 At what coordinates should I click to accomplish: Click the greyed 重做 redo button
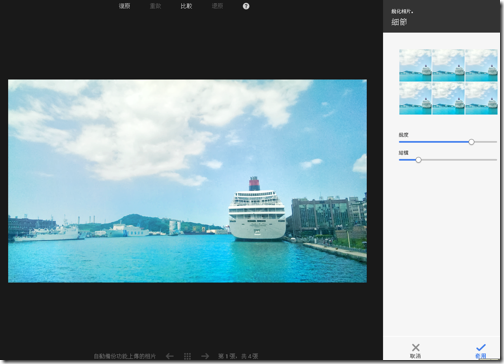(155, 6)
